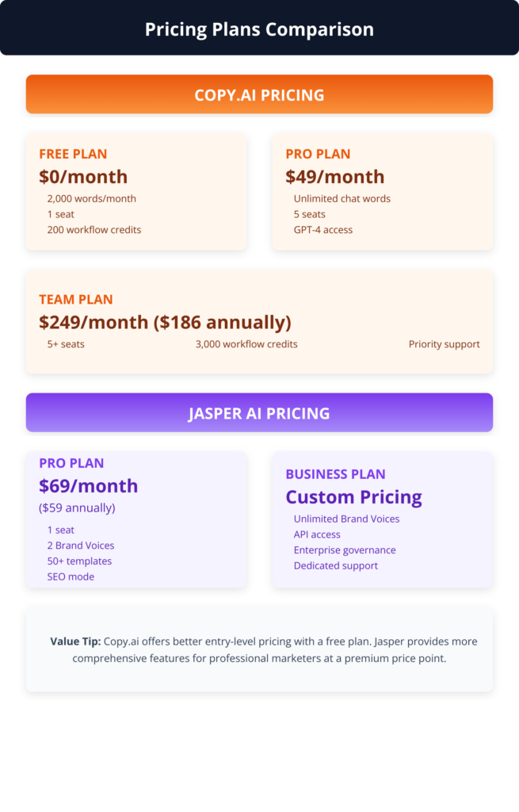Click the BUSINESS PLAN heading
This screenshot has height=812, width=519.
coord(335,474)
